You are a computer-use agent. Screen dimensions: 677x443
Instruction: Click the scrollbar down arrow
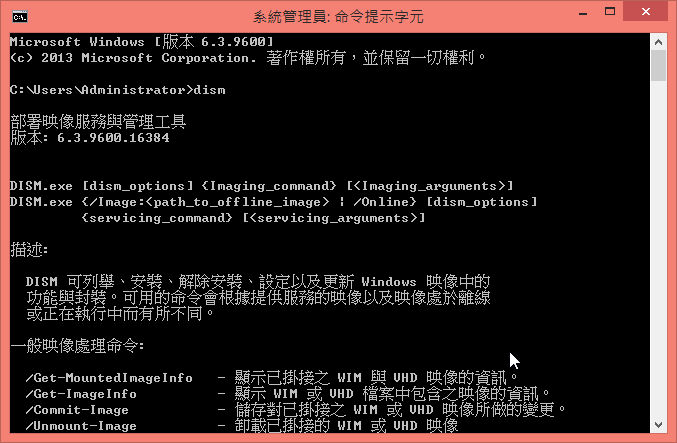pyautogui.click(x=658, y=425)
